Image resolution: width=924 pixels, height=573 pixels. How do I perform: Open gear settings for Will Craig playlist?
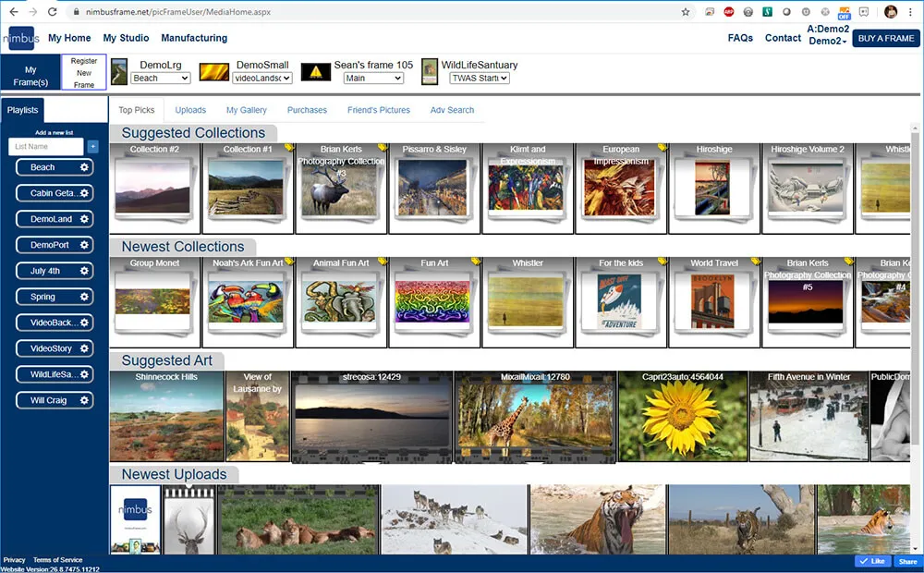click(84, 400)
